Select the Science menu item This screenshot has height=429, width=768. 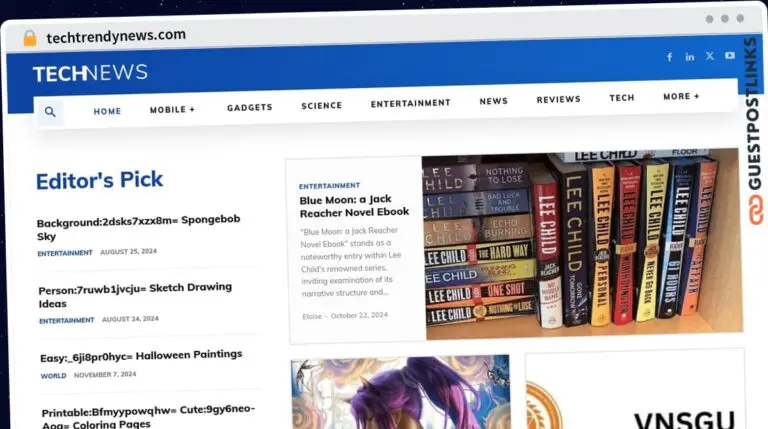(x=321, y=105)
